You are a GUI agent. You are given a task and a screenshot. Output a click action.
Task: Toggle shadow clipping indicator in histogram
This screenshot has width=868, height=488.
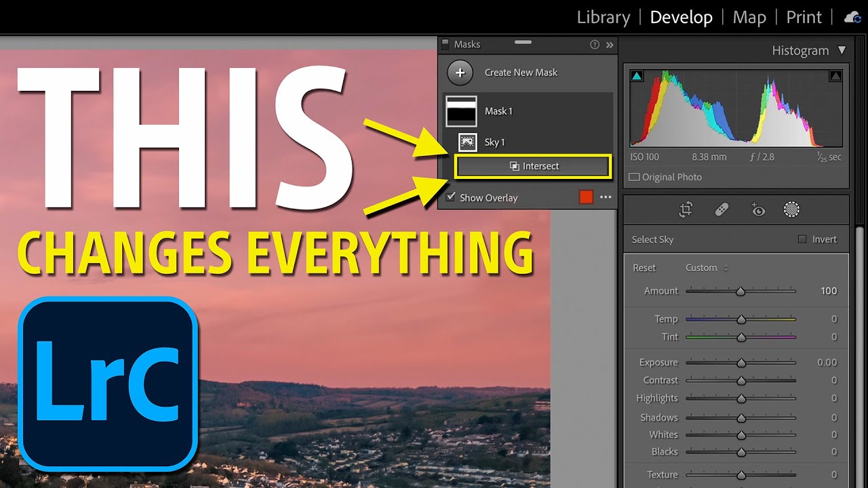click(x=637, y=76)
